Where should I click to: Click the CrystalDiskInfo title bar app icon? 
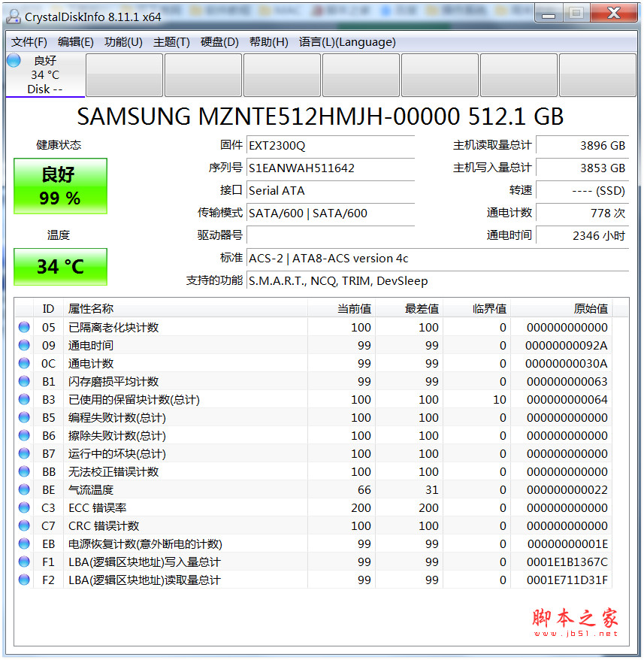(x=14, y=17)
